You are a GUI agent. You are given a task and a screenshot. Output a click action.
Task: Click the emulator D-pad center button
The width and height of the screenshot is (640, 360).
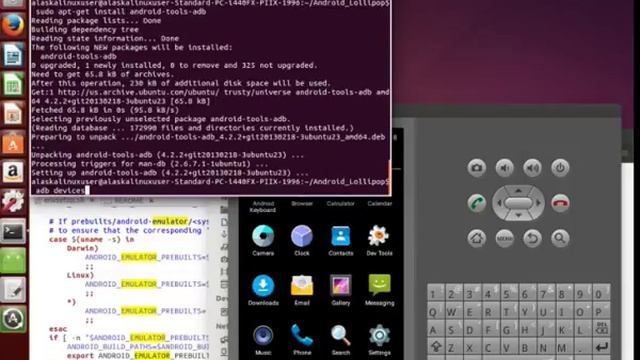coord(518,203)
